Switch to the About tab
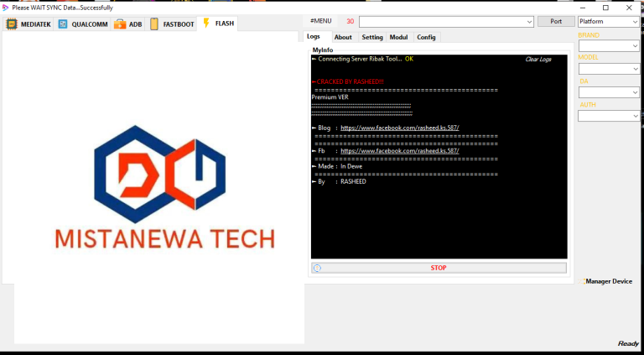The image size is (644, 355). click(343, 37)
